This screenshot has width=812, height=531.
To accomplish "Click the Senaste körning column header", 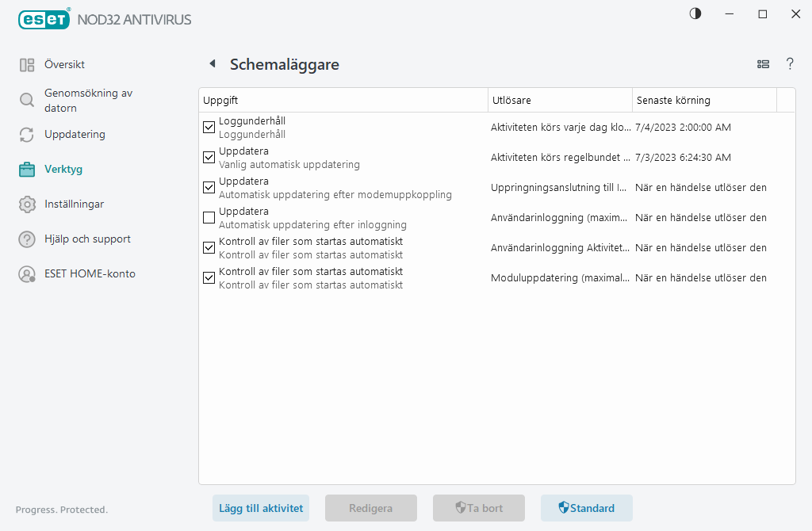I will coord(704,100).
